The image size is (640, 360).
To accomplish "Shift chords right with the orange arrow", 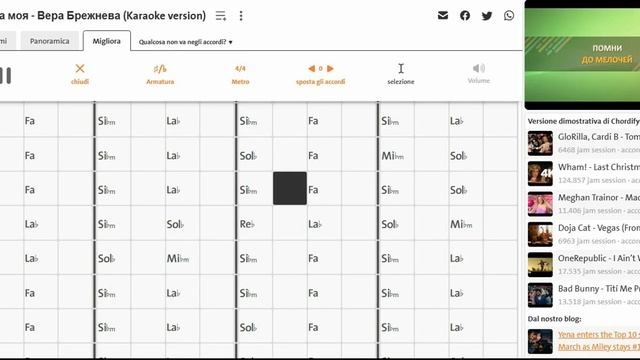I will pyautogui.click(x=330, y=69).
